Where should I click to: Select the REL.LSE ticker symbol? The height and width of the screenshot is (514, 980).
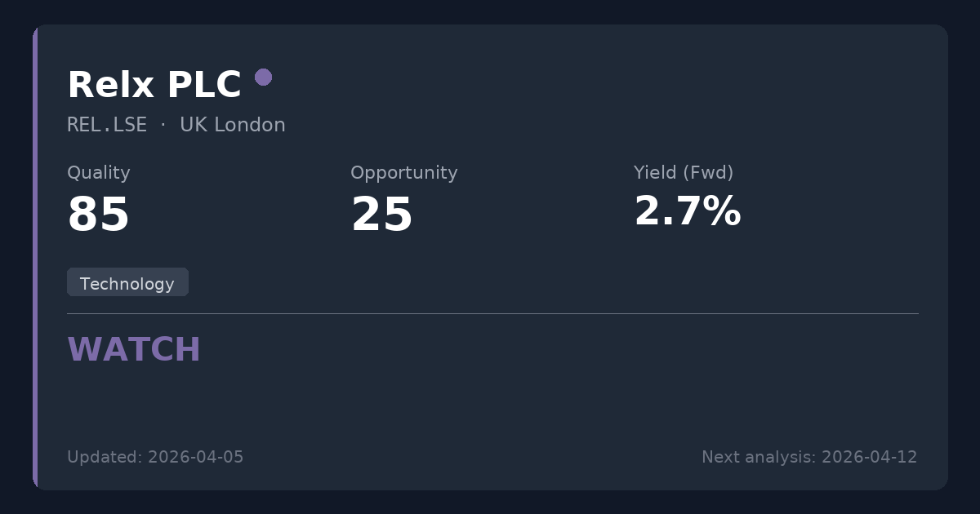coord(107,125)
